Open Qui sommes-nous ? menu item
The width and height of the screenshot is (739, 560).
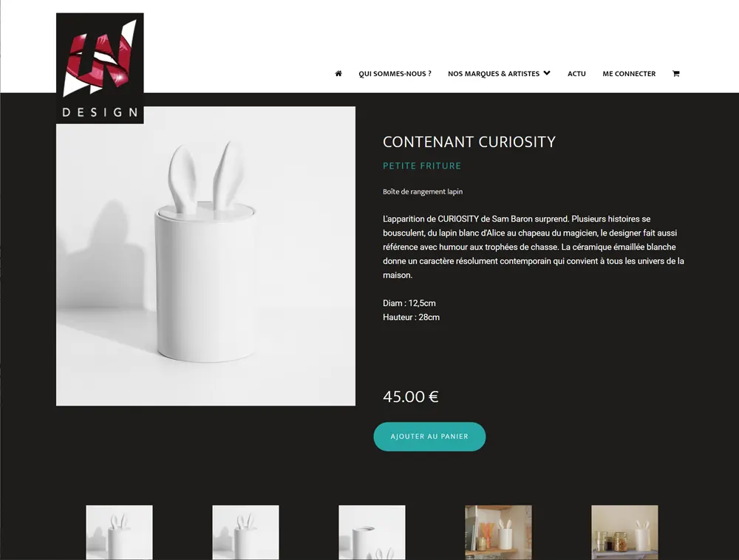tap(395, 73)
